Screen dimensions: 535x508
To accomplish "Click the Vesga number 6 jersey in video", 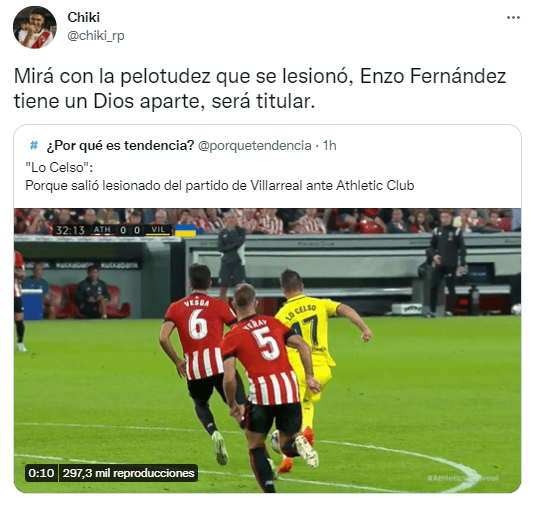I will click(x=201, y=337).
